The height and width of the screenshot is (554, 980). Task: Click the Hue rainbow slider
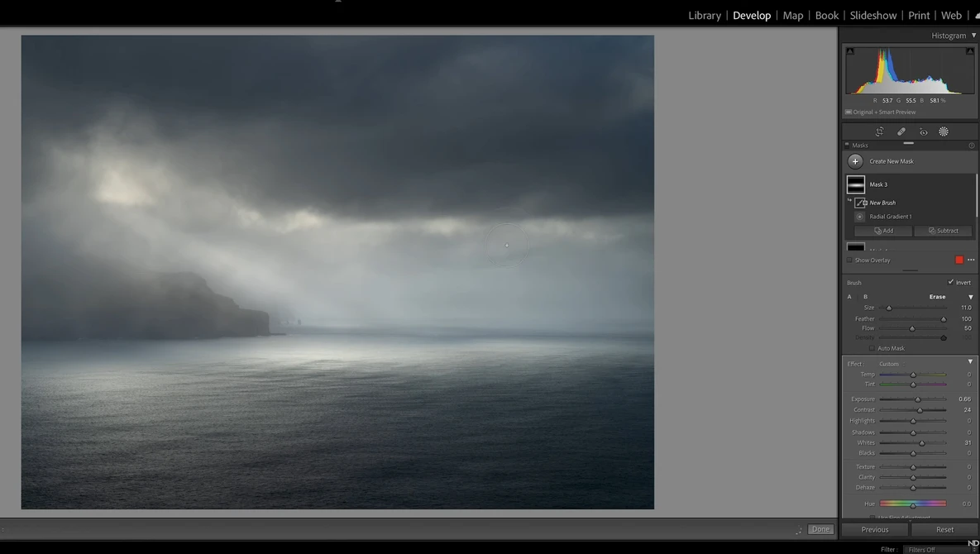[x=912, y=504]
